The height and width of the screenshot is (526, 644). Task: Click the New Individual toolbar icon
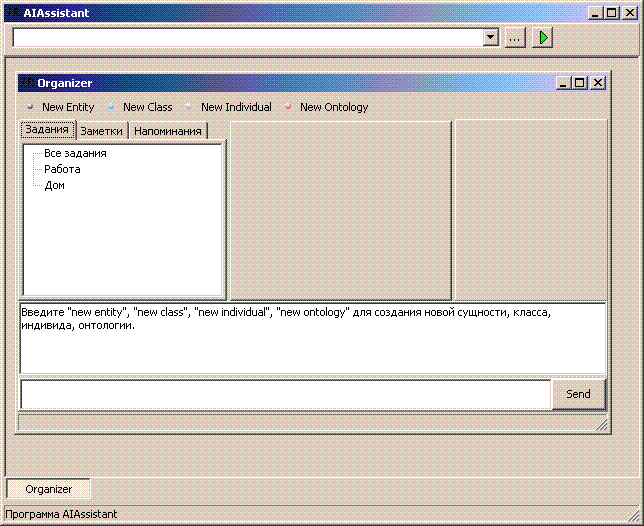point(189,107)
